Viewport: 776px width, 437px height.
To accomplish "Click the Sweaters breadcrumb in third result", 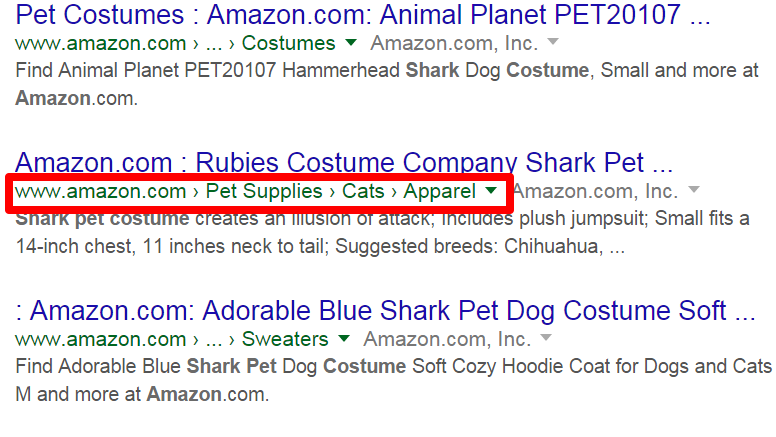I will click(285, 339).
